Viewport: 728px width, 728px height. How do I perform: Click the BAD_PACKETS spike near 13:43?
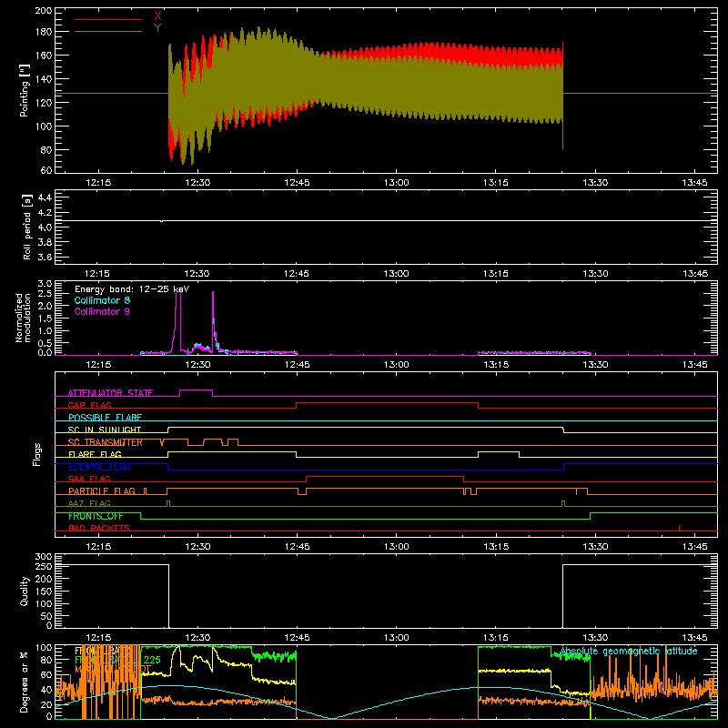pos(679,528)
